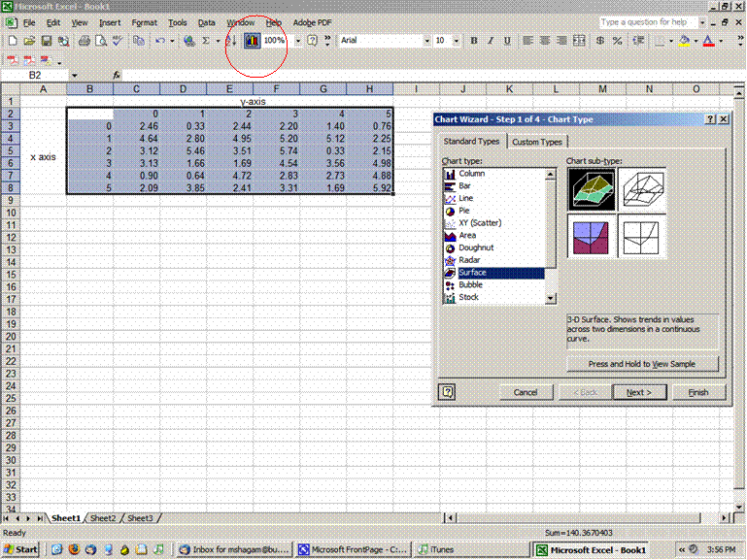
Task: Click the Chart Wizard toolbar icon
Action: pyautogui.click(x=252, y=41)
